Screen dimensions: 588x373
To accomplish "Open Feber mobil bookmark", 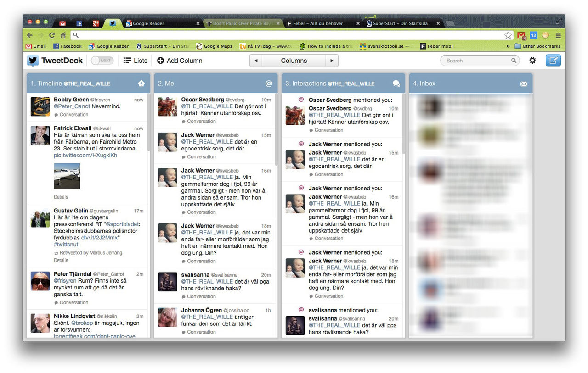I will (437, 46).
